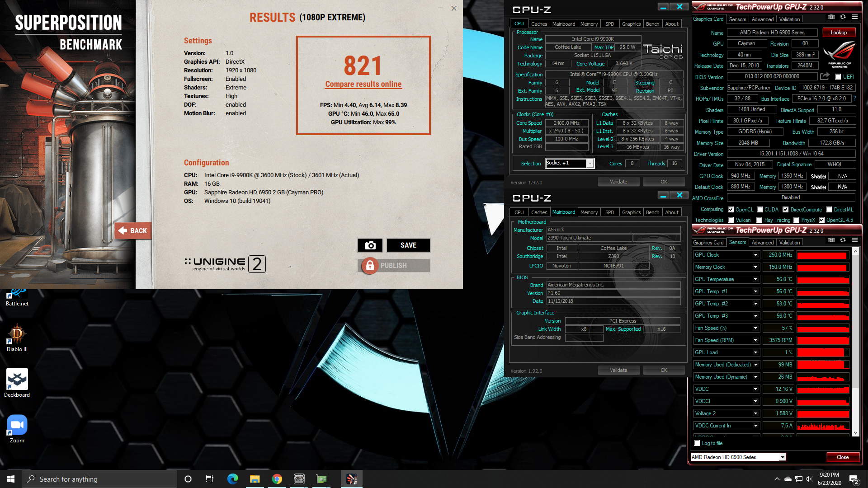Click the refresh icon in the Sensors GPU-Z window
The image size is (868, 488).
(843, 240)
